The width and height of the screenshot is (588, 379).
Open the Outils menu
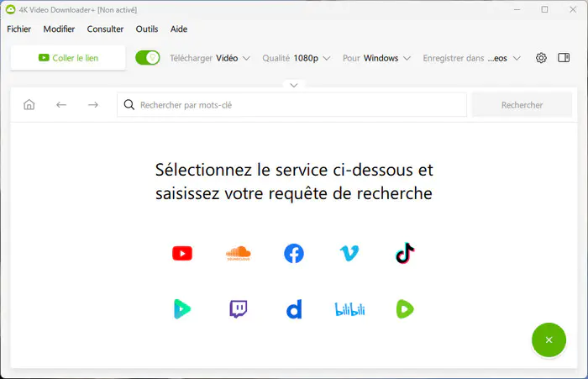pos(147,29)
